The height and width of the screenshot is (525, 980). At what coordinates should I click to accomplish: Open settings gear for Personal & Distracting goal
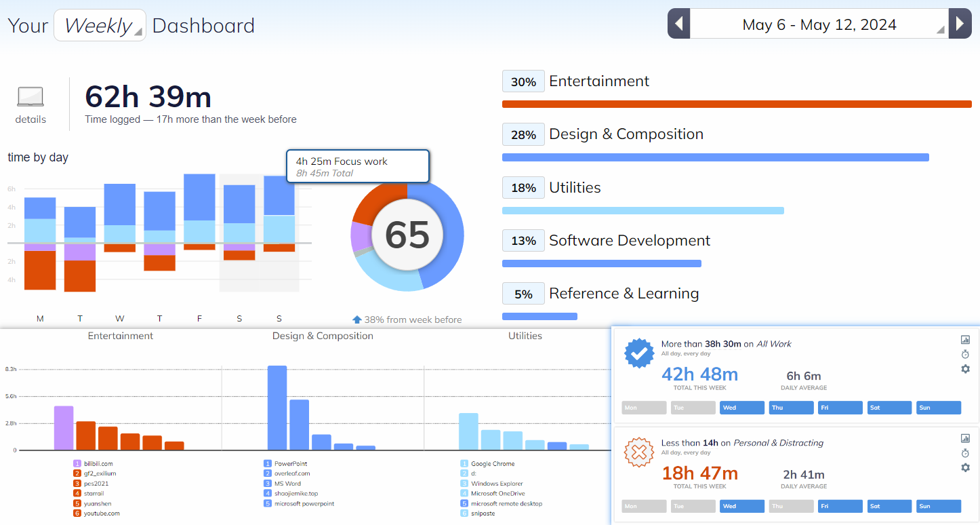pos(965,468)
